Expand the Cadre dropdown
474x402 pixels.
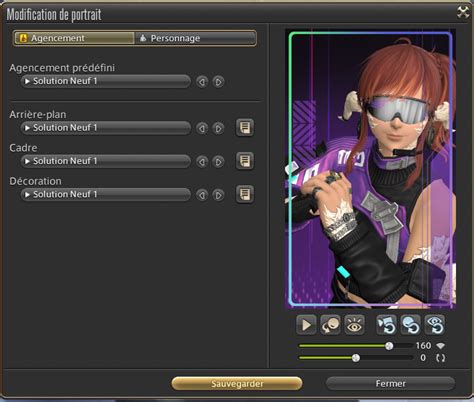(106, 161)
